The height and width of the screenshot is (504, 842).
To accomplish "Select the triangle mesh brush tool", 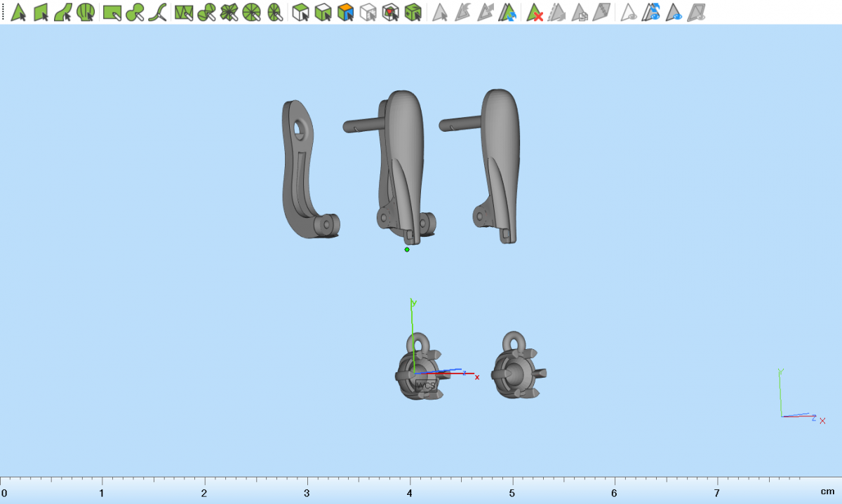I will [x=183, y=12].
